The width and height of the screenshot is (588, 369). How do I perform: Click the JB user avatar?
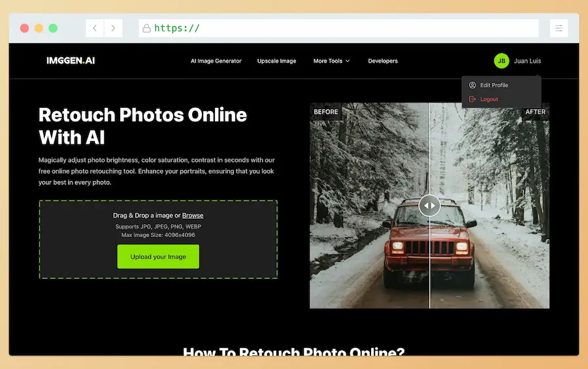point(501,61)
